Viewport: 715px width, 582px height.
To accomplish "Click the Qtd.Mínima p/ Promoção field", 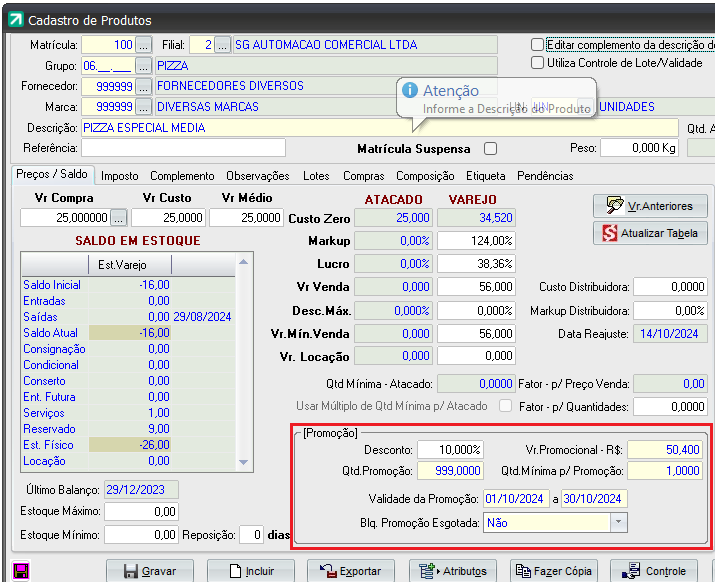I will (x=665, y=471).
